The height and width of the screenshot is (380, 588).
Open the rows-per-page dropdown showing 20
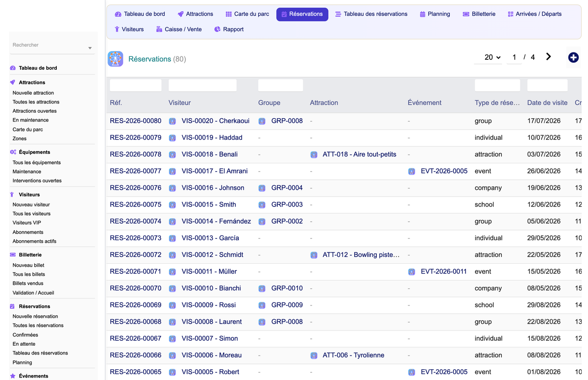coord(488,57)
